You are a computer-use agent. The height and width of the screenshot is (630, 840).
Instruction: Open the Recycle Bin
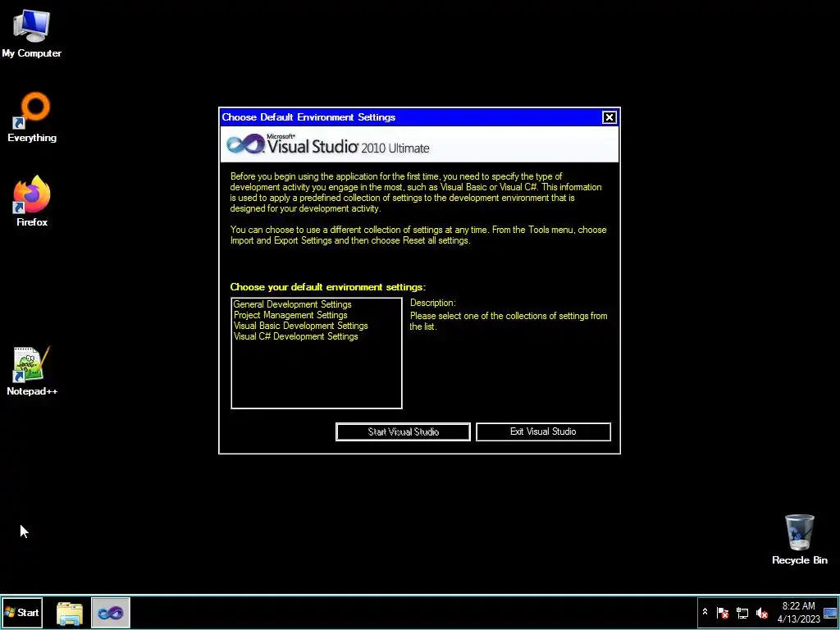pos(799,539)
